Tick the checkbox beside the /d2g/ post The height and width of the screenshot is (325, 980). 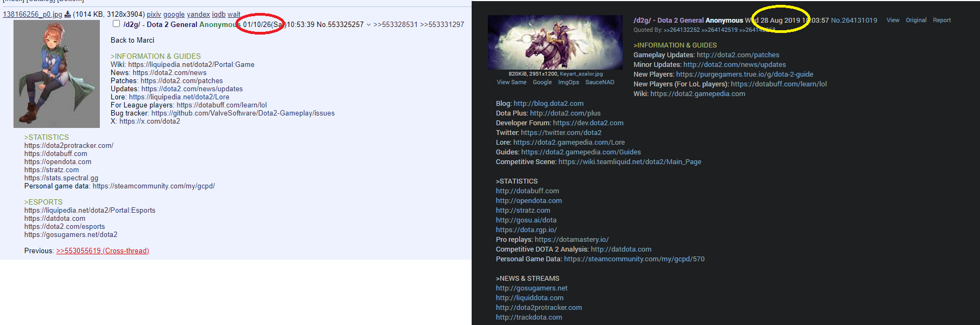click(116, 24)
